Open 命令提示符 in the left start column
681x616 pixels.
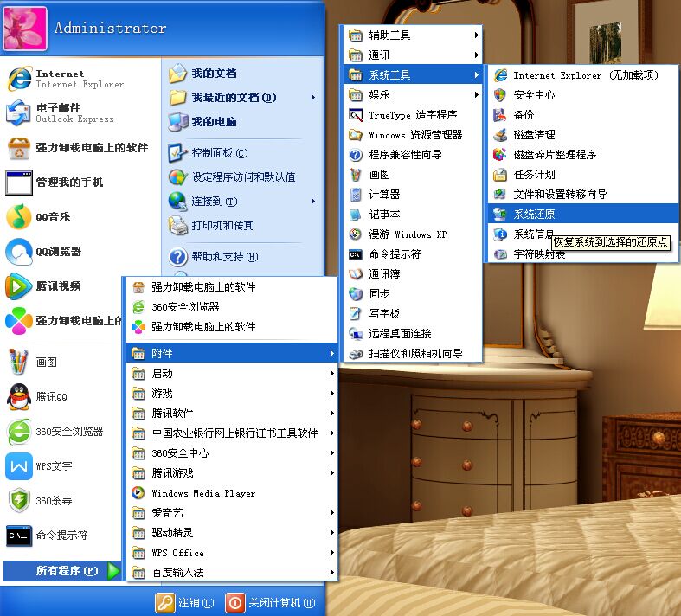63,536
